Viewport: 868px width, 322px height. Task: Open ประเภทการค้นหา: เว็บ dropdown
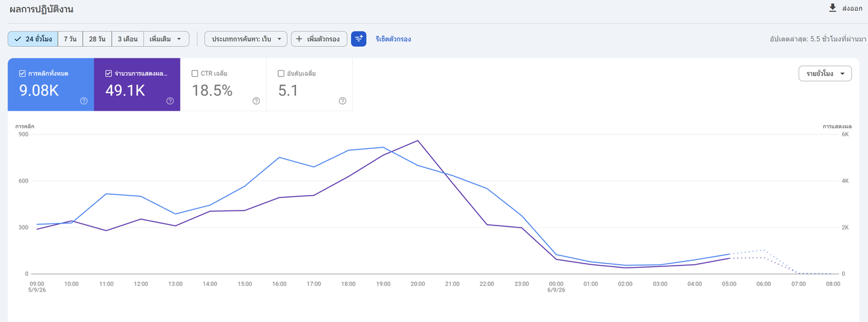pyautogui.click(x=246, y=39)
